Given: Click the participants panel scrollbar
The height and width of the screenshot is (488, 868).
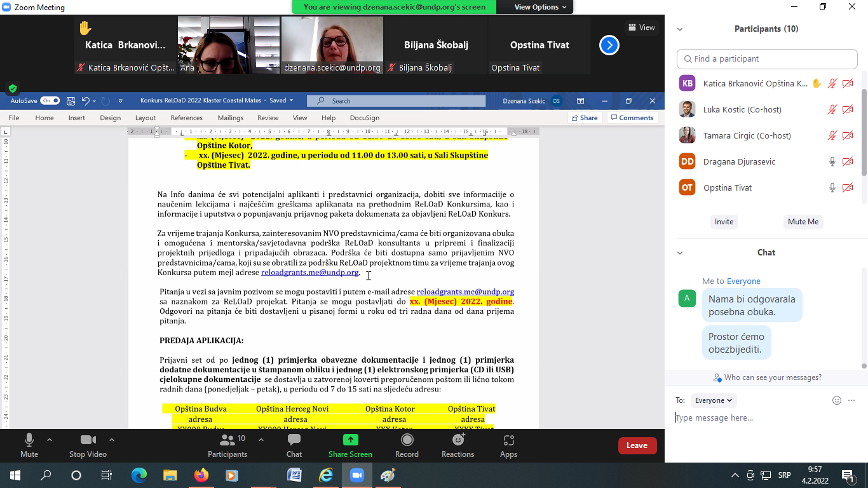Looking at the screenshot, I should (x=864, y=133).
